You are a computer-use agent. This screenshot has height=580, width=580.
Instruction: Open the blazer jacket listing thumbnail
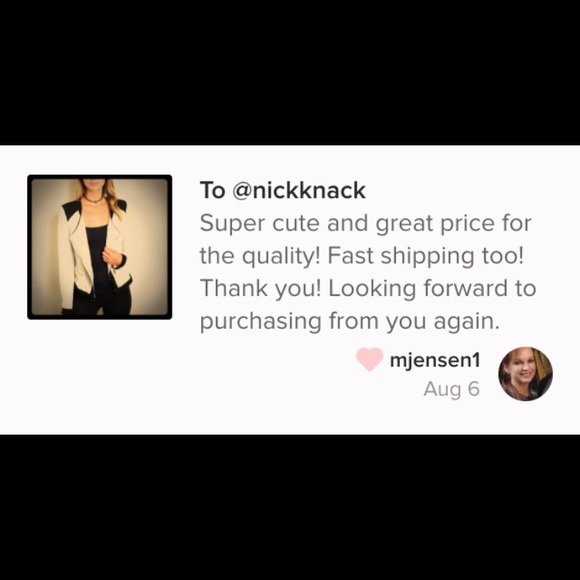(100, 247)
